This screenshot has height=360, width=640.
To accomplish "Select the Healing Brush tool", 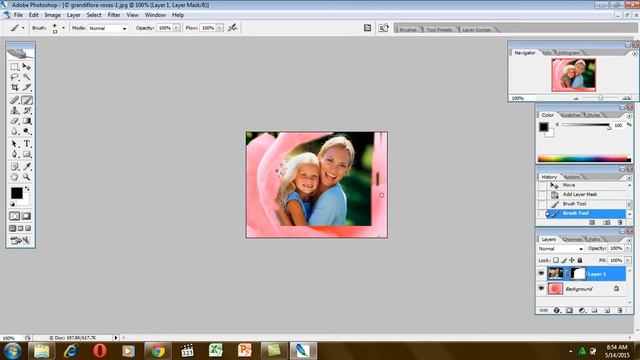I will [15, 100].
